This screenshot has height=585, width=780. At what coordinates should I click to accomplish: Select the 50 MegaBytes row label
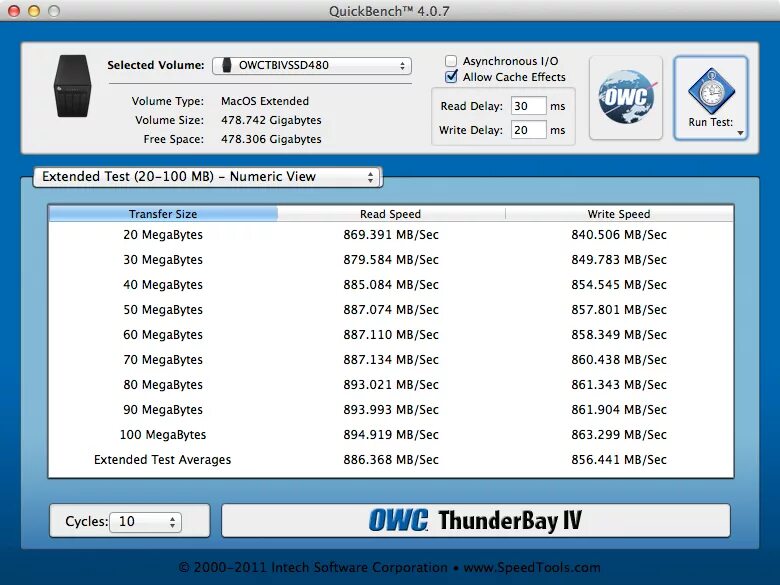click(x=163, y=309)
